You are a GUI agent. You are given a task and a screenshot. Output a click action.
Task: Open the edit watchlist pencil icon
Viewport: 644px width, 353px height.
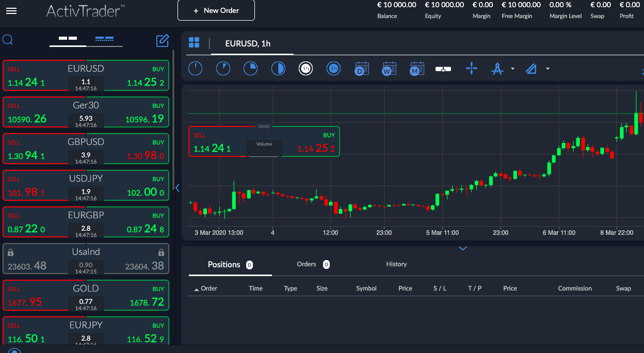coord(163,40)
